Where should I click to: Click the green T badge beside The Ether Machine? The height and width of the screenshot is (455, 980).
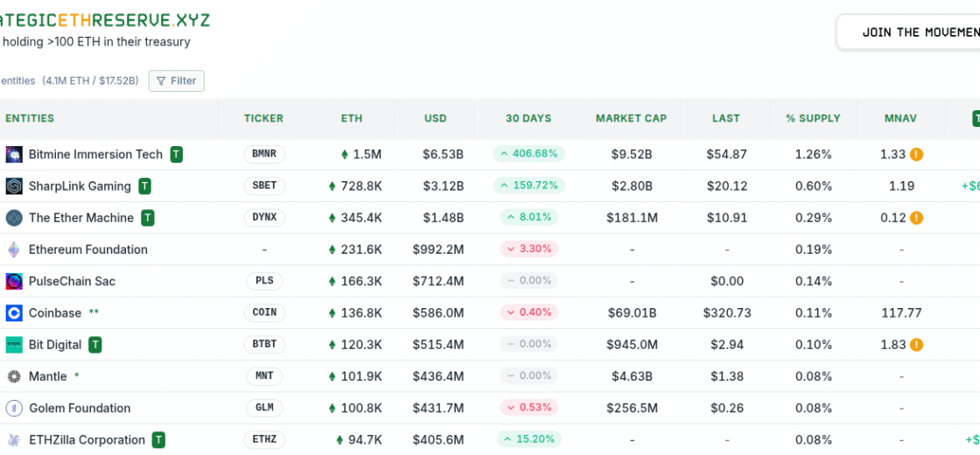click(148, 218)
